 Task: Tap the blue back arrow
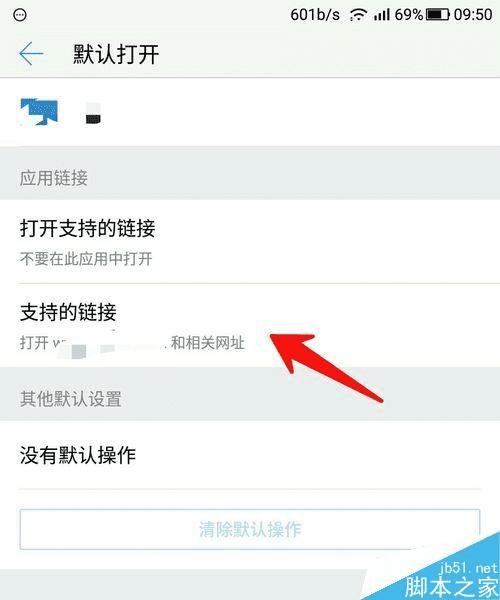[31, 54]
